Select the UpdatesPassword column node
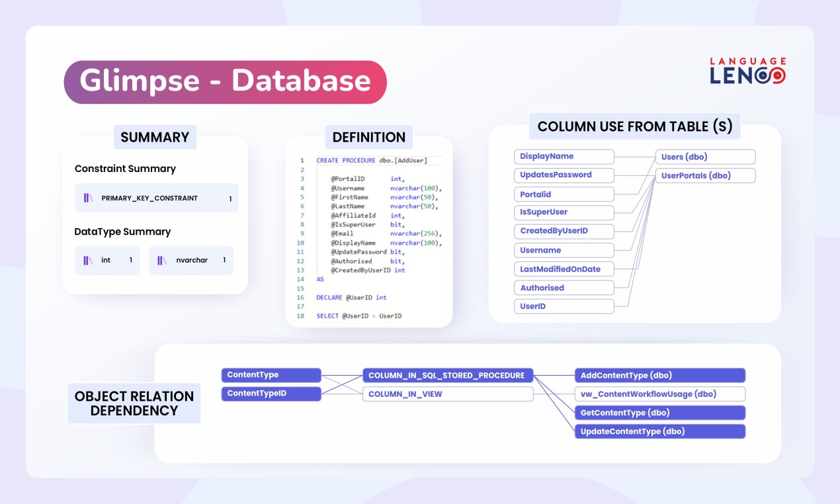This screenshot has width=840, height=504. (564, 175)
